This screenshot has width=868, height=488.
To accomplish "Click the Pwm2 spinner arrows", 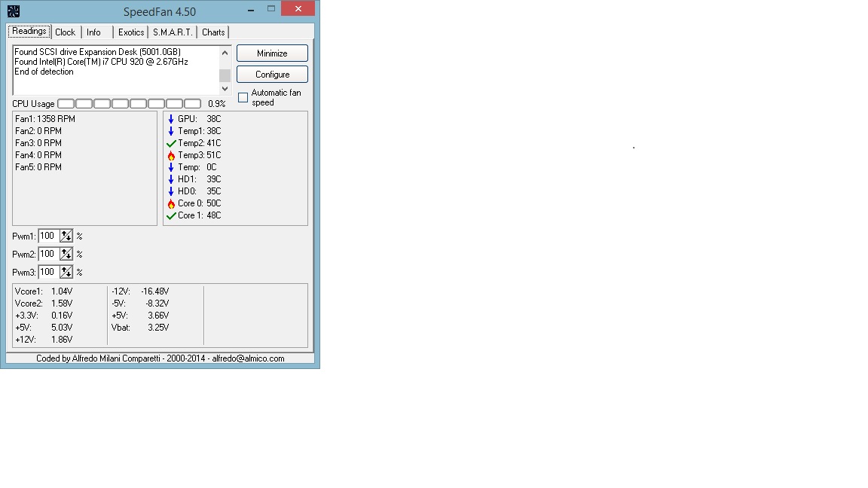I will point(66,254).
